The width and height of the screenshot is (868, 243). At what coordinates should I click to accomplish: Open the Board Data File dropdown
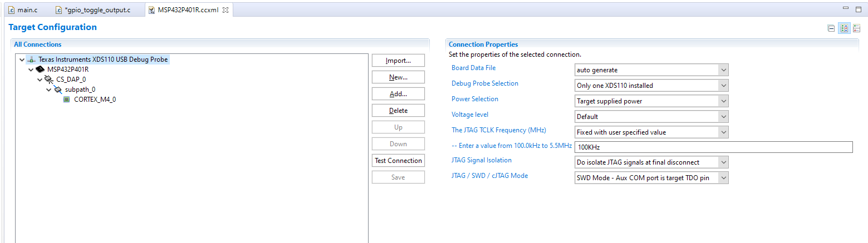click(x=651, y=70)
